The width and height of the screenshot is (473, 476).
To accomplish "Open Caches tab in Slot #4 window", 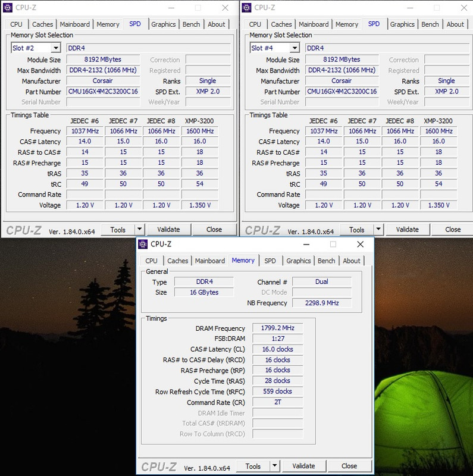I will 281,24.
